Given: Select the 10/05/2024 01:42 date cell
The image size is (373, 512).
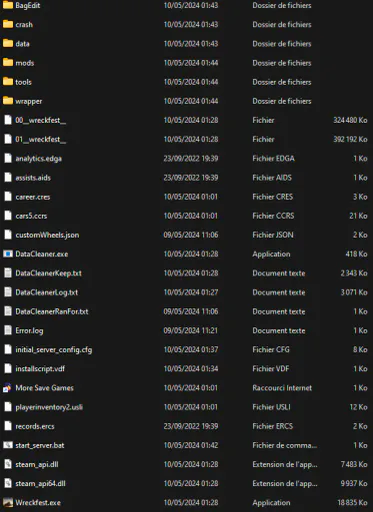Looking at the screenshot, I should point(191,445).
